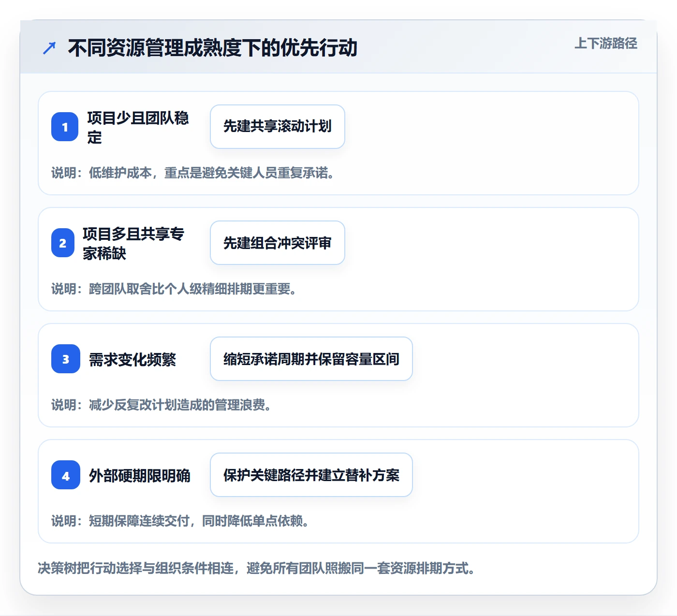This screenshot has width=677, height=616.
Task: Click the note 减少反复改计划造成的管理浪费
Action: point(162,405)
